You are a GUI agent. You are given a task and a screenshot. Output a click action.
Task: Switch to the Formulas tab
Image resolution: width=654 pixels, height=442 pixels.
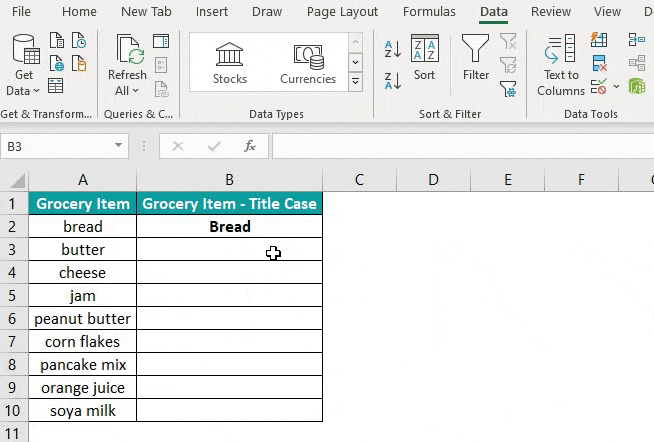click(429, 12)
